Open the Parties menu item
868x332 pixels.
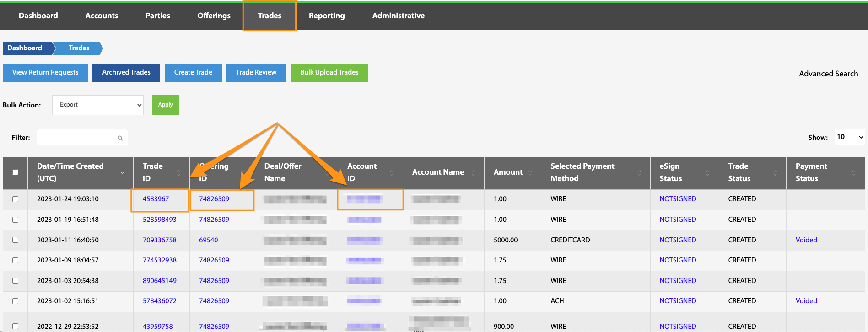(158, 16)
